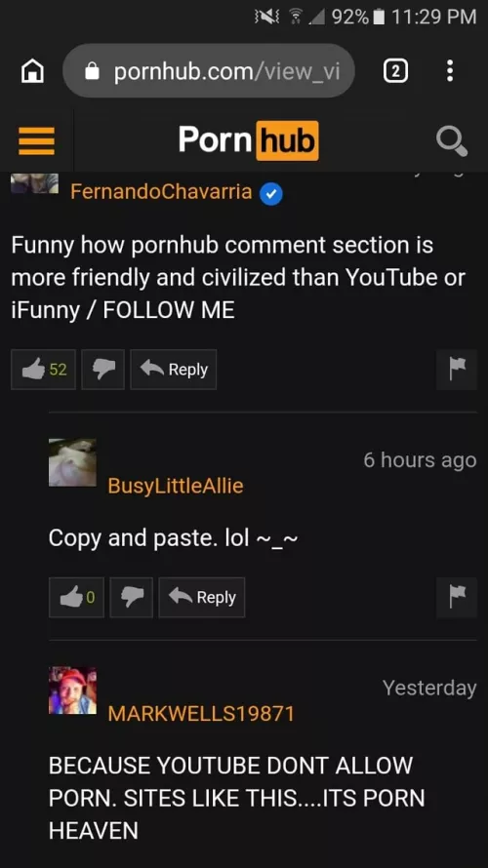Image resolution: width=488 pixels, height=868 pixels.
Task: Tap BusyLittleAllie's avatar thumbnail
Action: (x=72, y=462)
